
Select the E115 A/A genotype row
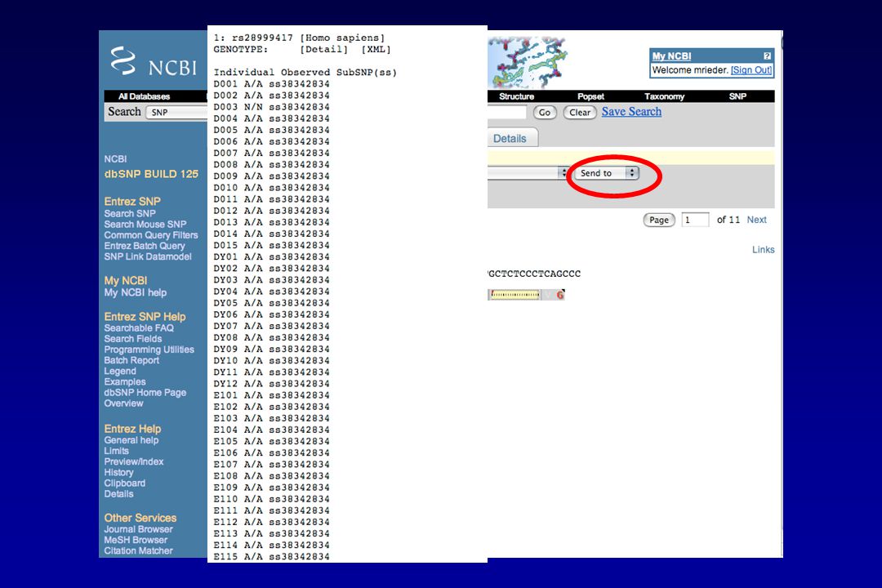point(272,557)
